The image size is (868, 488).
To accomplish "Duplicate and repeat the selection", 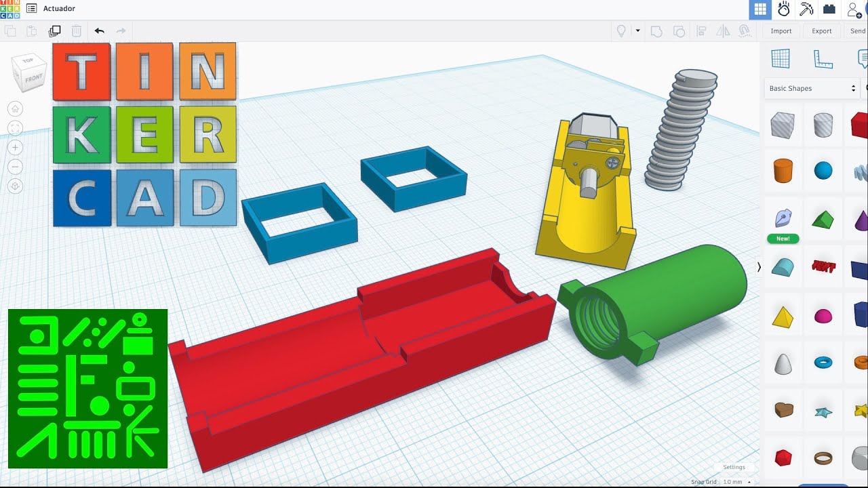I will click(x=55, y=30).
